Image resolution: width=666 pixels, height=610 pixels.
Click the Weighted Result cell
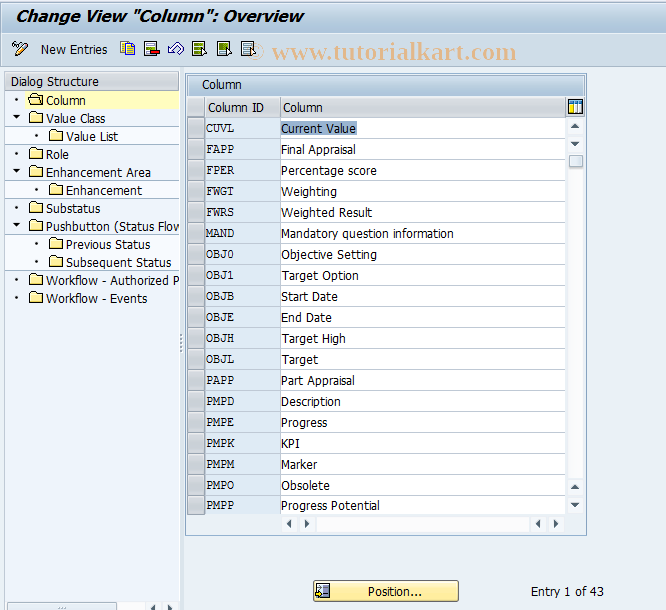tap(423, 212)
